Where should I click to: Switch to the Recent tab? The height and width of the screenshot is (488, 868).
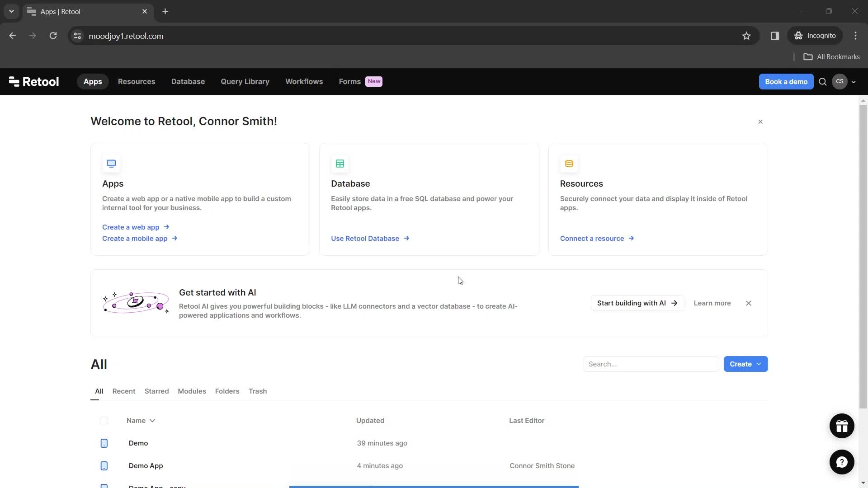click(124, 390)
